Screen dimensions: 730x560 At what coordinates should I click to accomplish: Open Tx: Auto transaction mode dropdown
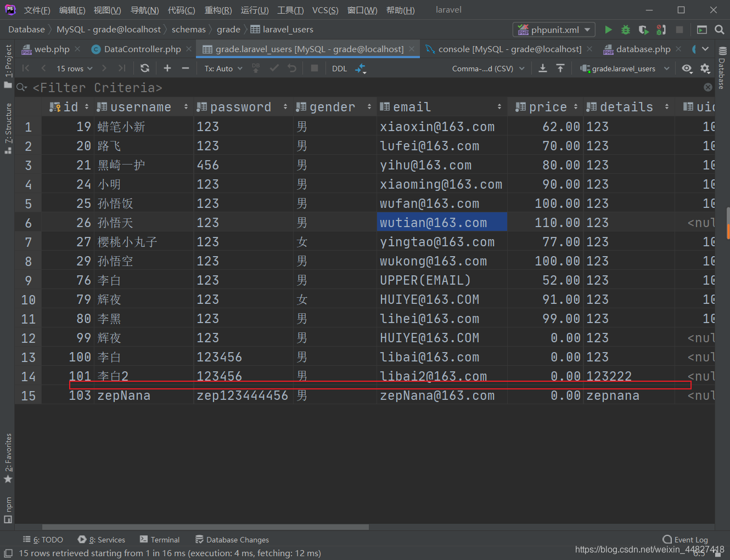(223, 69)
